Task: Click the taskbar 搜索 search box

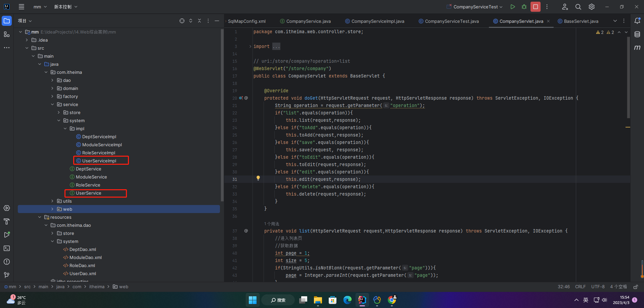Action: [278, 300]
